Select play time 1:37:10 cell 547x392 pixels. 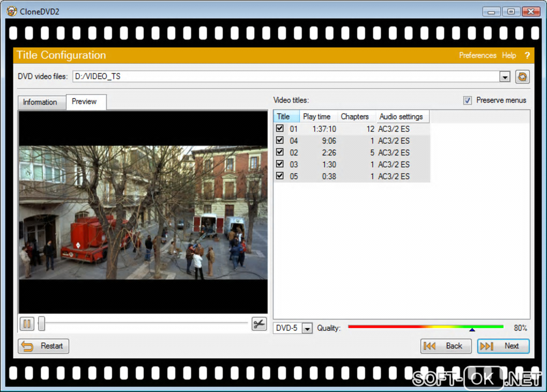click(x=324, y=129)
